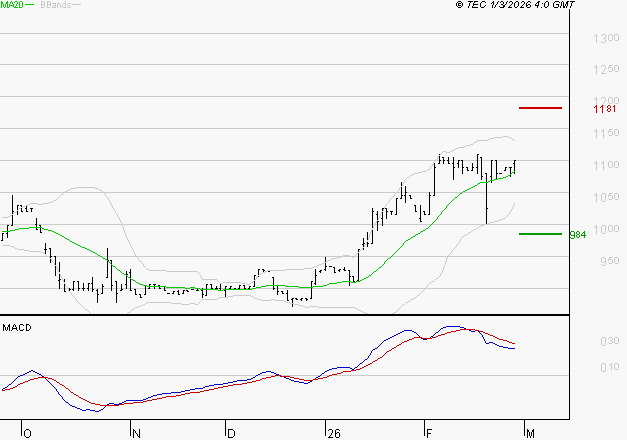
Task: Click the TEC 1/3/2026 copyright text
Action: tap(515, 5)
